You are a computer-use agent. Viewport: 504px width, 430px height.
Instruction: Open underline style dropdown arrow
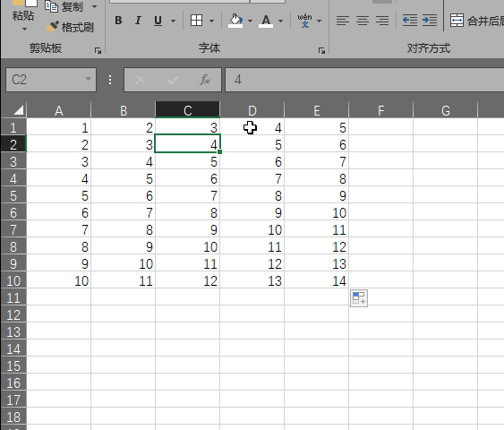tap(174, 21)
